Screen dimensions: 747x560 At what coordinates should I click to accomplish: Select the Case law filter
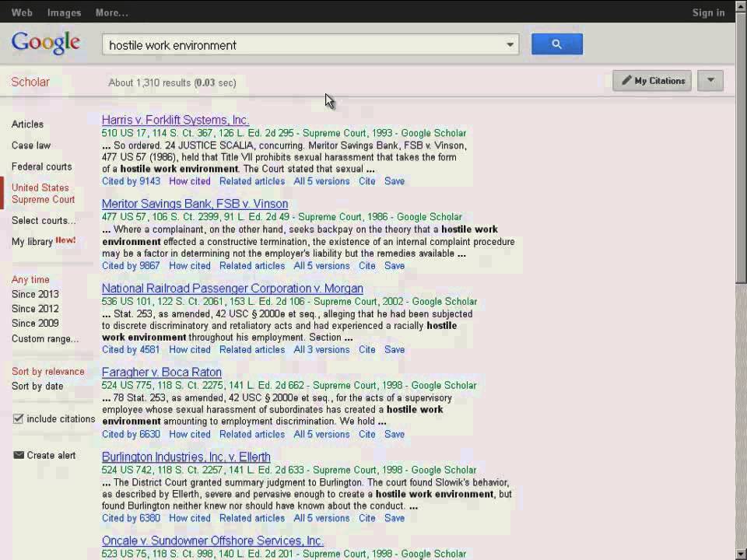point(31,145)
